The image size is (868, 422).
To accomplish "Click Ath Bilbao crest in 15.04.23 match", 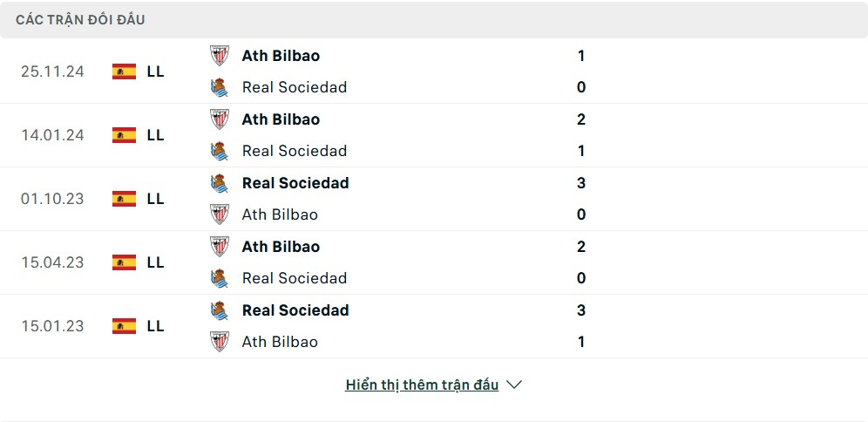I will click(220, 247).
